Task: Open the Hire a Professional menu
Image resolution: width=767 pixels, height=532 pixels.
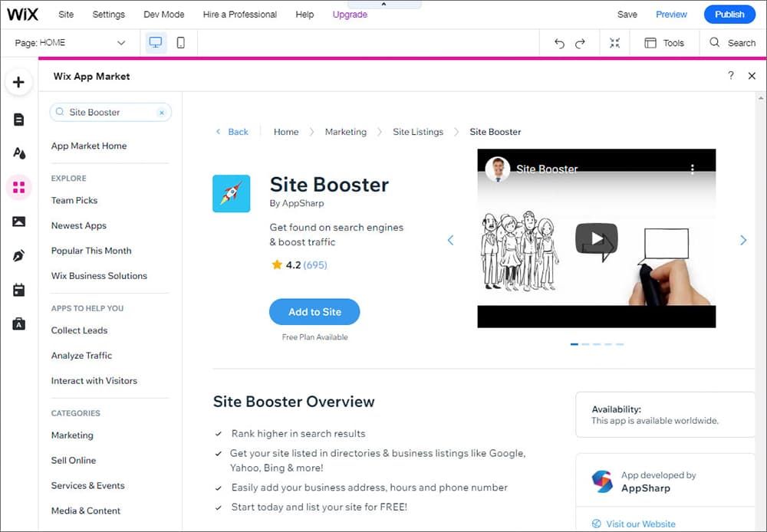Action: (x=239, y=14)
